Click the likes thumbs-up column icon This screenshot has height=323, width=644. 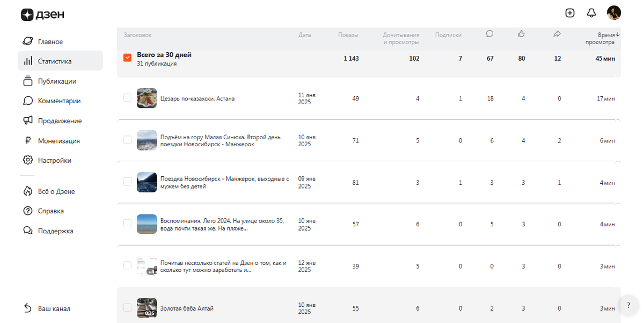point(521,34)
